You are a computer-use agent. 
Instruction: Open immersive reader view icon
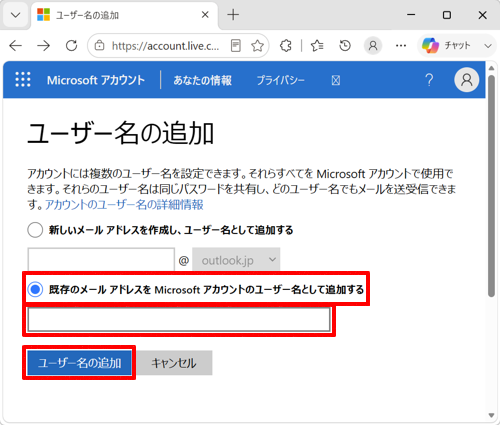(x=236, y=46)
